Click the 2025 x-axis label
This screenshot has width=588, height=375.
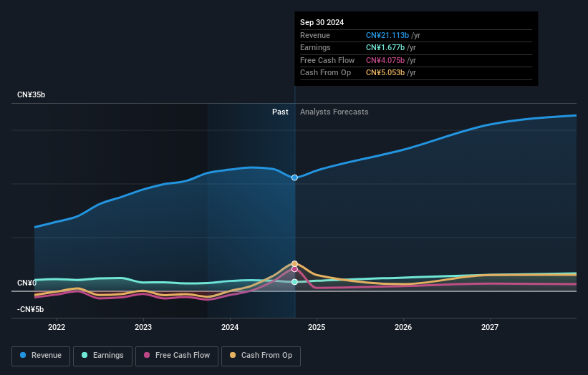[x=317, y=328]
